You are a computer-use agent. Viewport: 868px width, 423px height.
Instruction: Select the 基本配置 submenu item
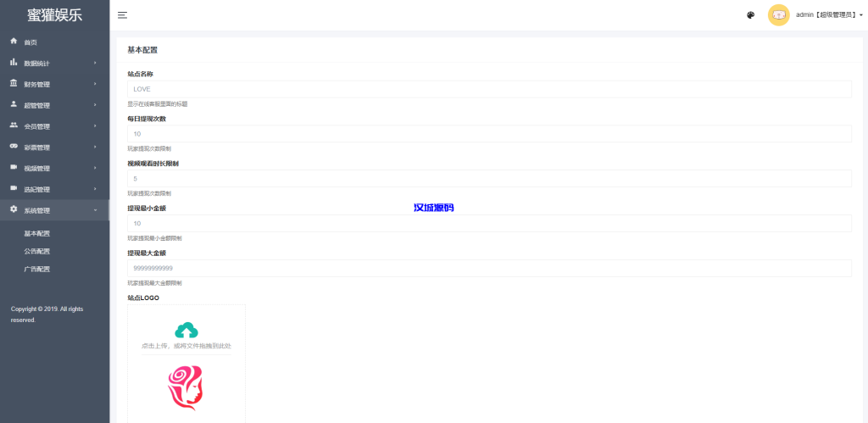(x=36, y=233)
